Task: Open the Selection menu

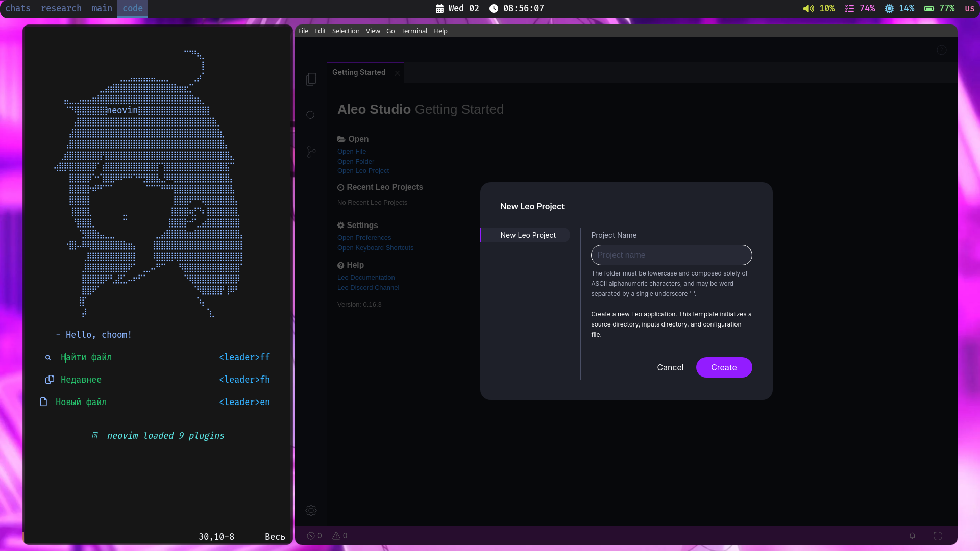Action: [x=346, y=31]
